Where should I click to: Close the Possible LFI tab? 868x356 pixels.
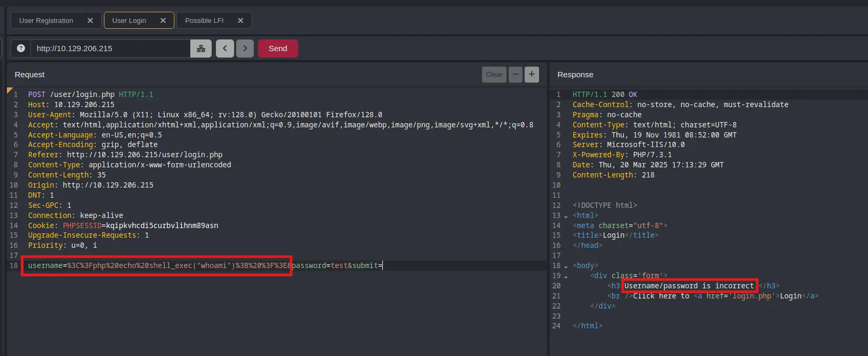240,20
